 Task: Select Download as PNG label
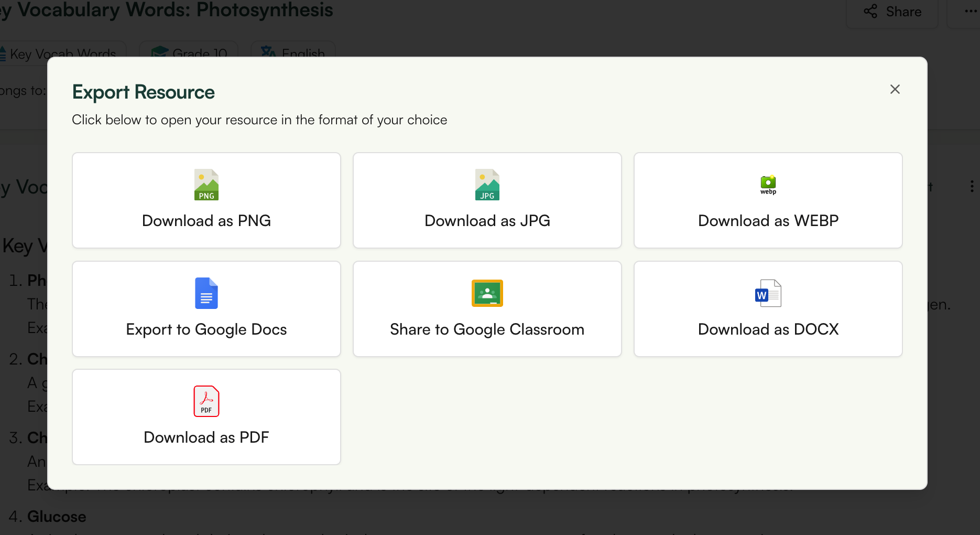click(206, 221)
